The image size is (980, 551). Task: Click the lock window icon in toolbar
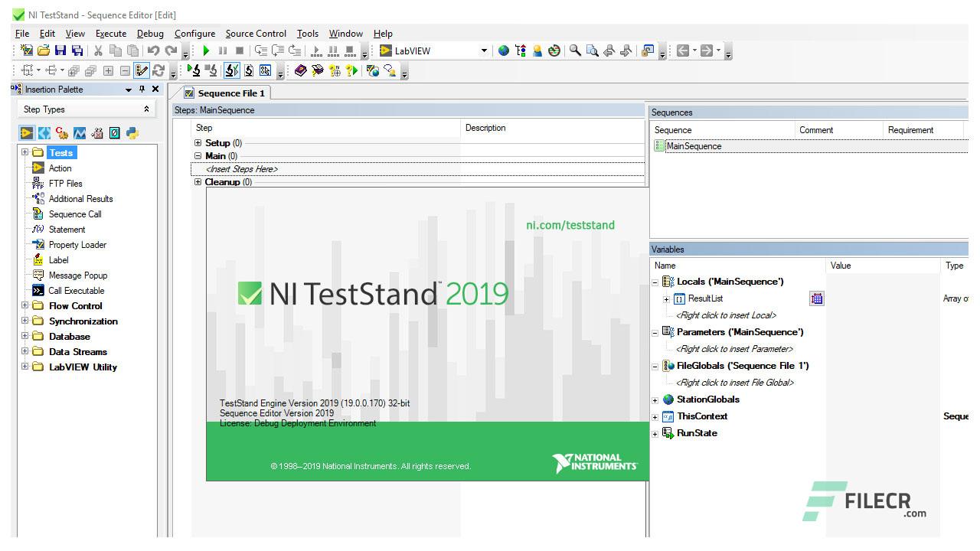(648, 51)
